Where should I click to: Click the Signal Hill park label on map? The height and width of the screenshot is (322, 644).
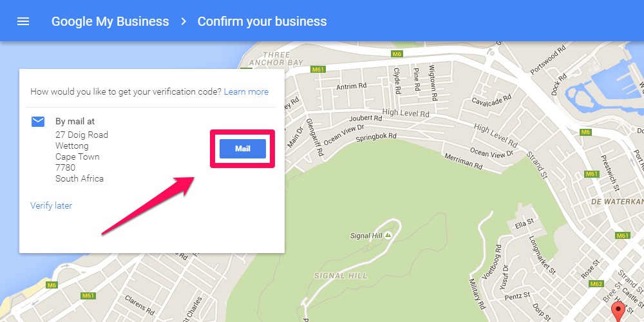coord(341,276)
